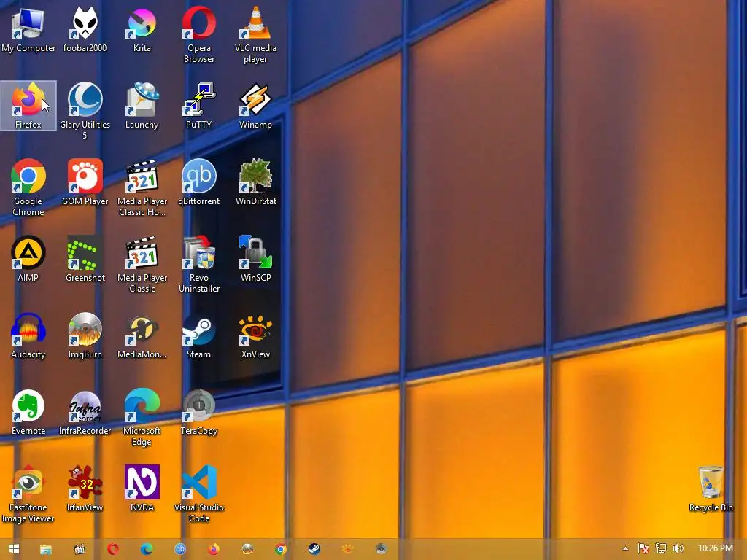Screen dimensions: 747x560
Task: Open File Explorer from the taskbar
Action: 46,549
